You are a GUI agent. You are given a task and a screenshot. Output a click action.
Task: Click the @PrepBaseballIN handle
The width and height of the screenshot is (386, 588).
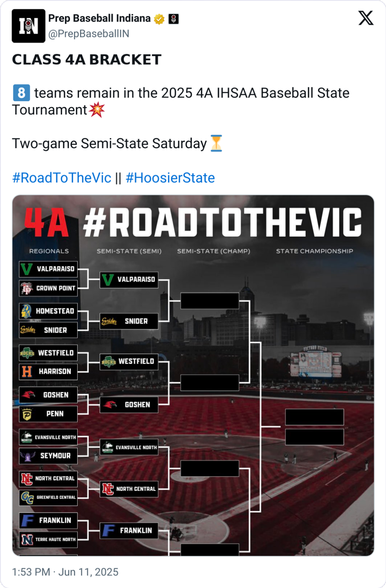pos(89,34)
